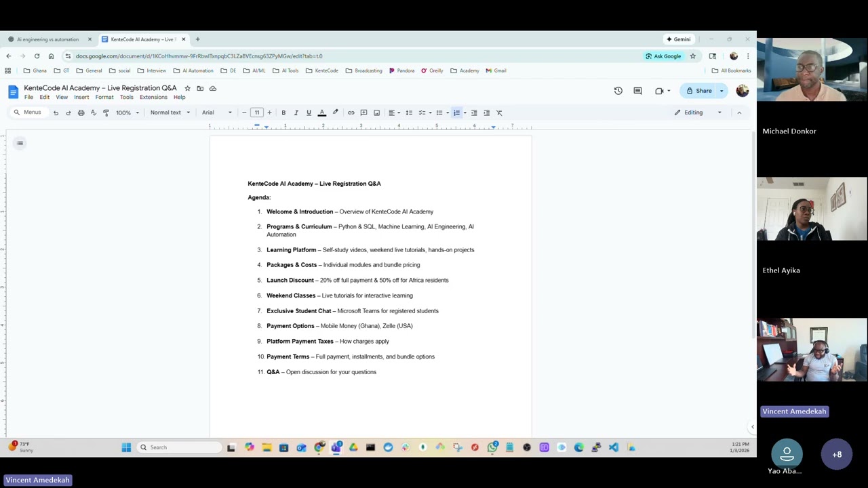
Task: Toggle the bulleted list button
Action: click(x=439, y=113)
